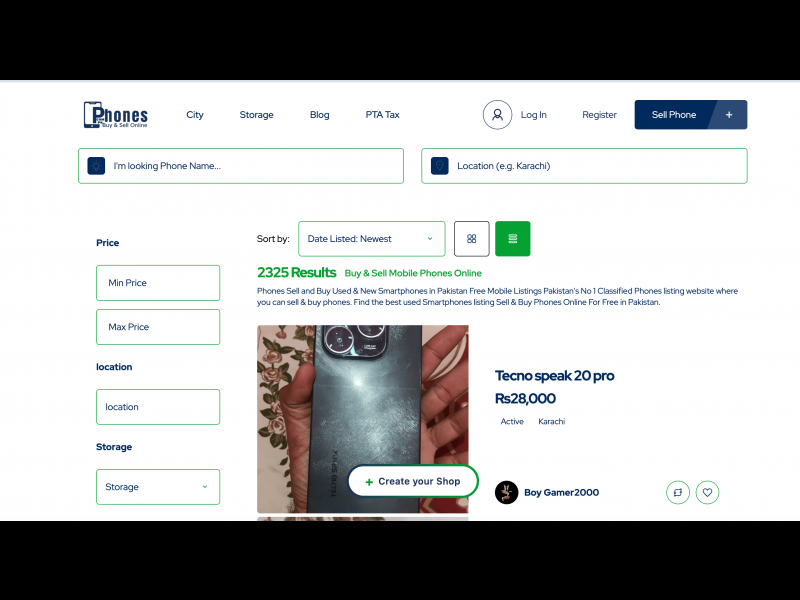800x600 pixels.
Task: Click the Boy Gamer2000 seller avatar
Action: [x=507, y=492]
